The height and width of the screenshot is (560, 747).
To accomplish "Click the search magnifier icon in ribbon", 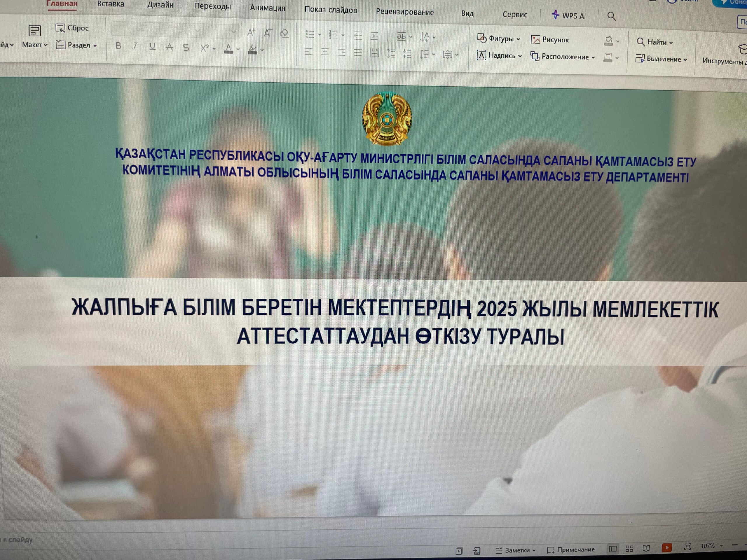I will click(x=611, y=16).
